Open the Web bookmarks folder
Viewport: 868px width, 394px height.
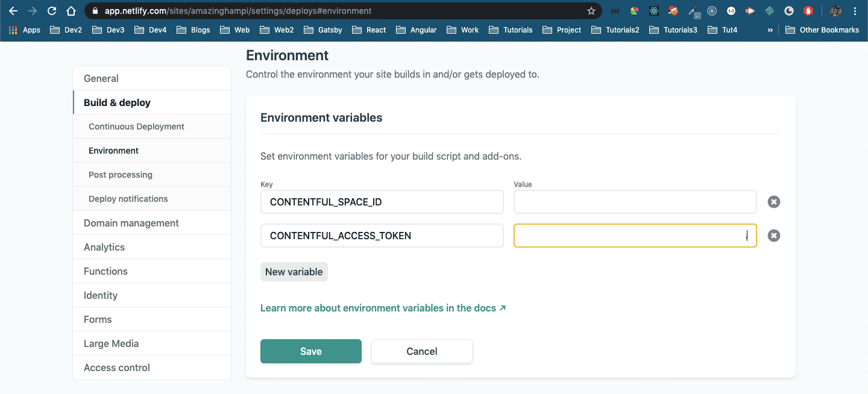point(234,30)
